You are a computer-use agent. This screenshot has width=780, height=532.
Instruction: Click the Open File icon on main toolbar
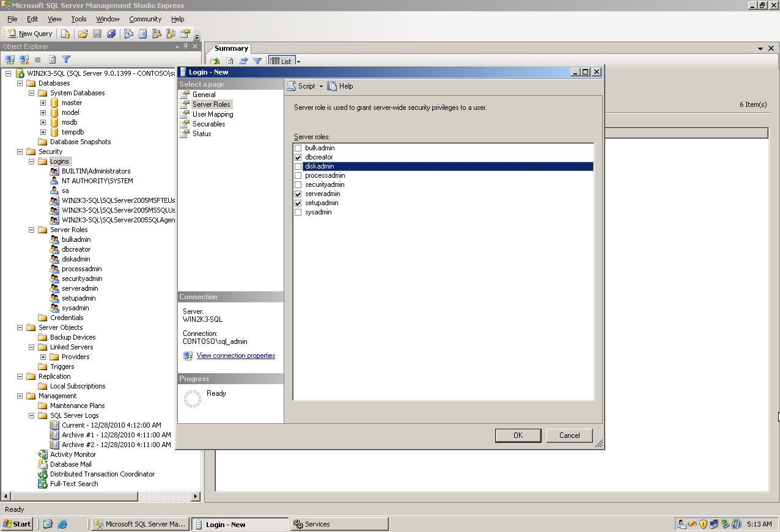point(83,33)
